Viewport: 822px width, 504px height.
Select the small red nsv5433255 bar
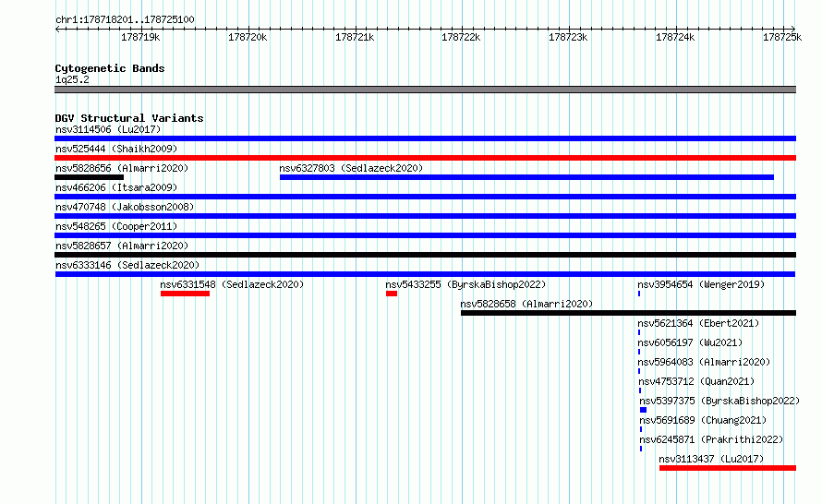(392, 294)
